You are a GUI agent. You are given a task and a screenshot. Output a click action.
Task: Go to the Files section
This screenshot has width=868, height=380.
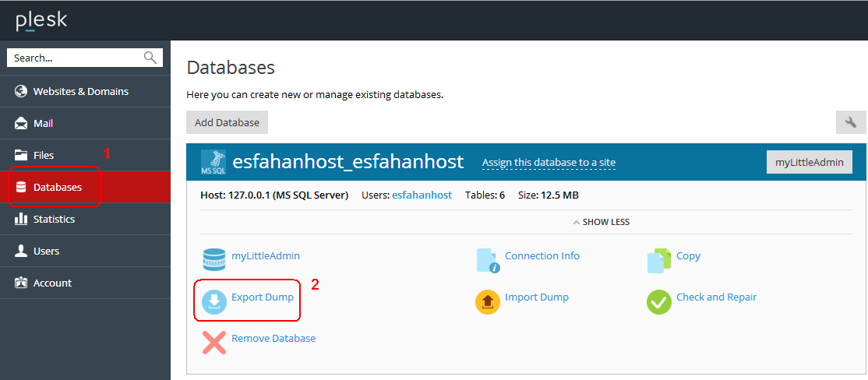click(x=85, y=156)
